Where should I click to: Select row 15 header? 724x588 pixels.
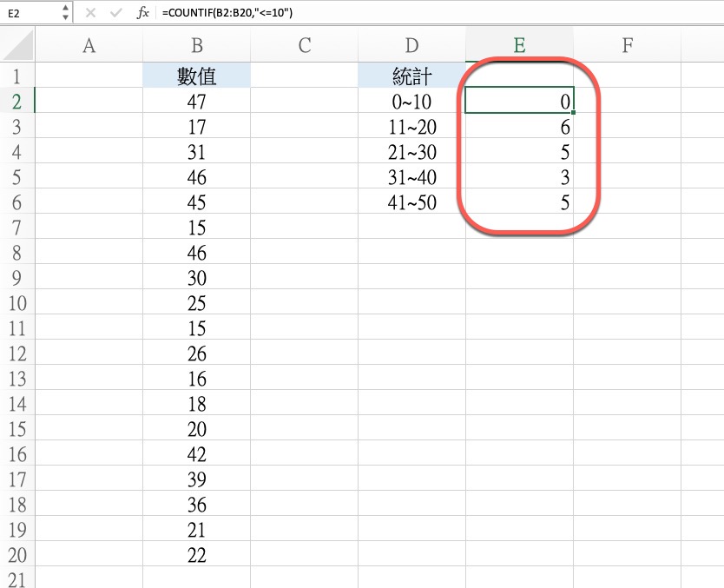(17, 427)
